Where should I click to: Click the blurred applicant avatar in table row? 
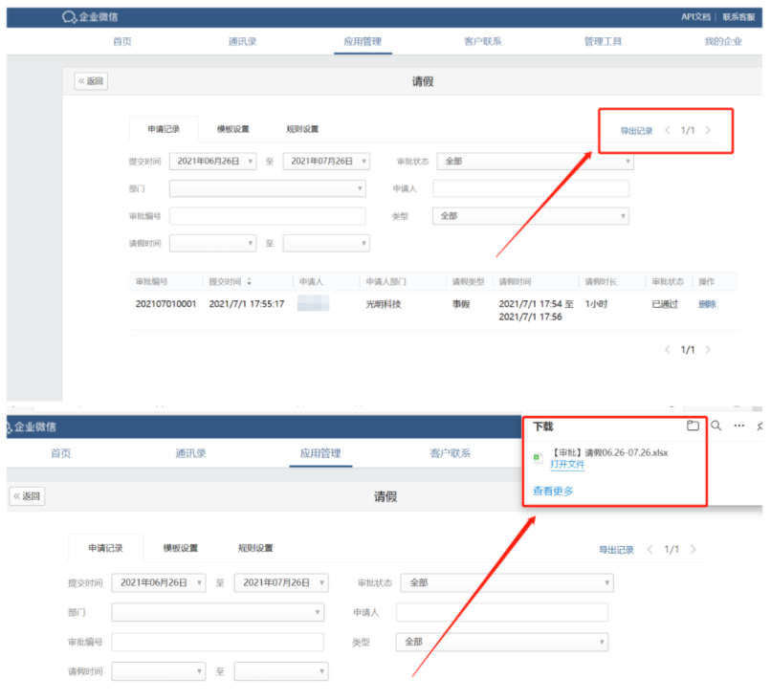click(313, 303)
